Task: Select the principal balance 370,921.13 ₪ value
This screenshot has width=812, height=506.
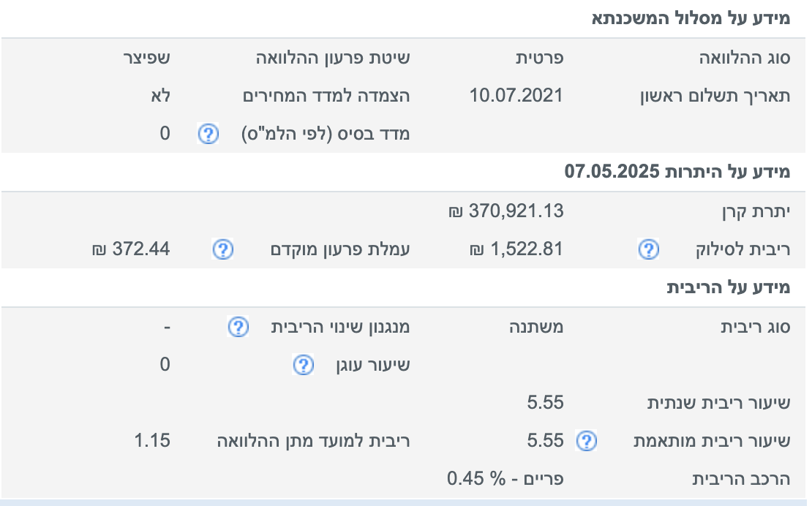Action: [x=506, y=212]
